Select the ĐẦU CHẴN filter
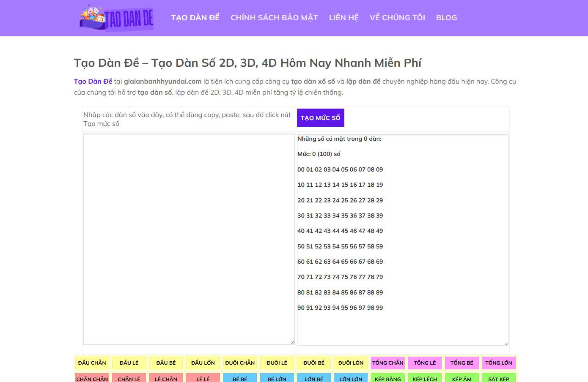The height and width of the screenshot is (382, 588). pos(92,363)
